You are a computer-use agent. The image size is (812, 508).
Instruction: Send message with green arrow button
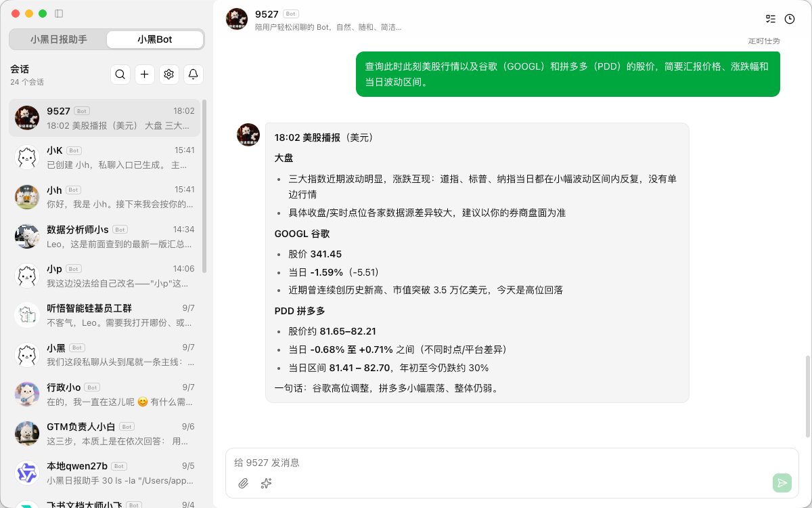pyautogui.click(x=782, y=483)
